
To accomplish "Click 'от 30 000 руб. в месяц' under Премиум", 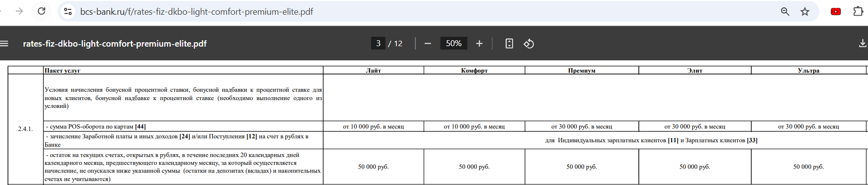I will pyautogui.click(x=582, y=127).
